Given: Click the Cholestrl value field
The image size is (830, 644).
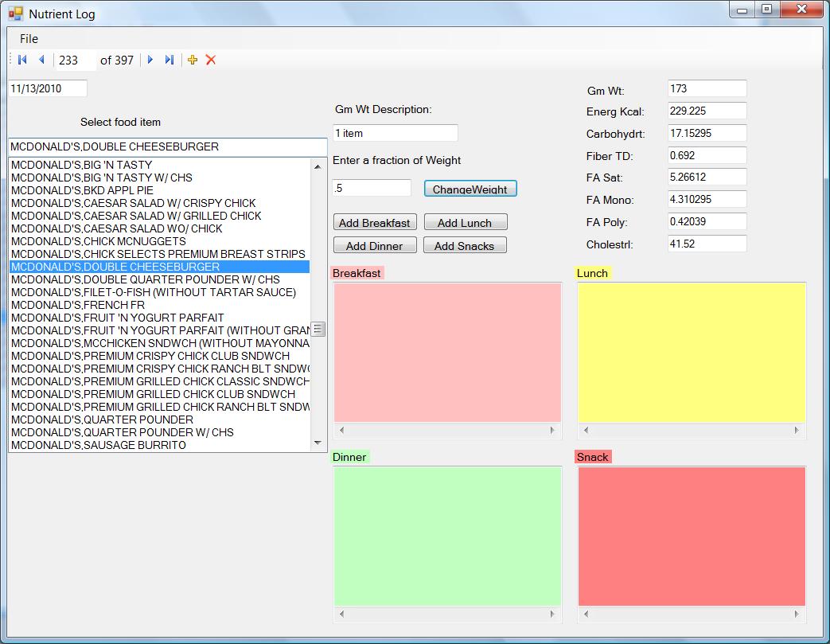Looking at the screenshot, I should coord(707,244).
